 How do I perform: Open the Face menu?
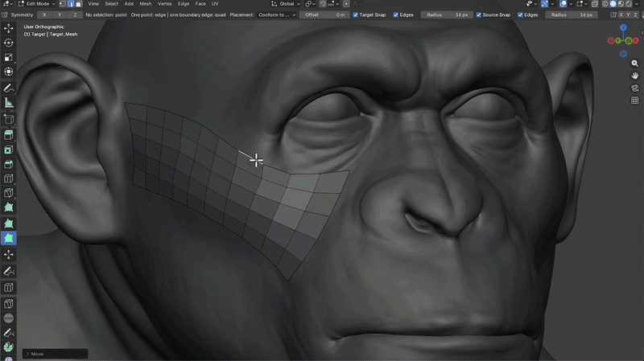tap(200, 4)
